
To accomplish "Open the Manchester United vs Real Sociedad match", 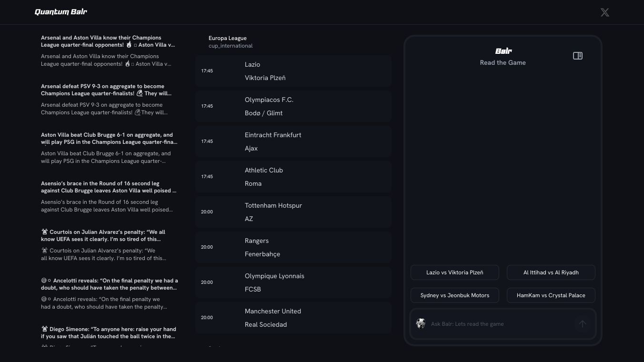I will click(x=293, y=318).
